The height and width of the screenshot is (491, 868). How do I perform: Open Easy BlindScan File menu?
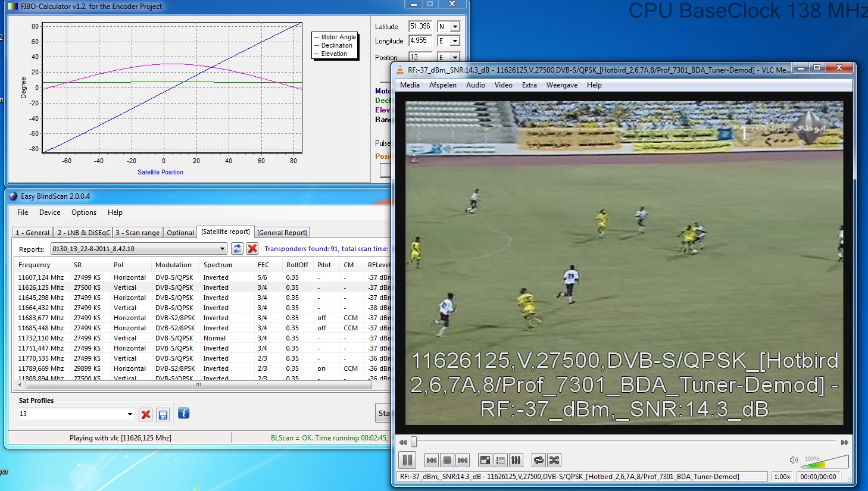tap(23, 212)
